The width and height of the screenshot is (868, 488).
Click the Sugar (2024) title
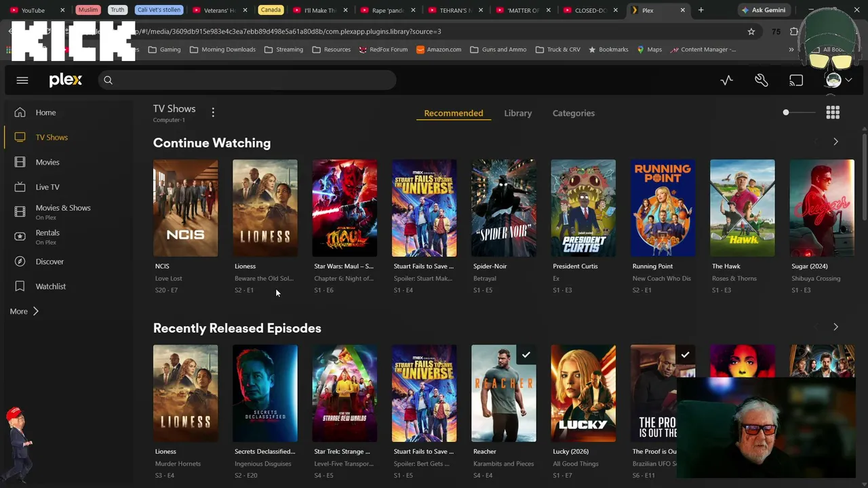point(810,266)
